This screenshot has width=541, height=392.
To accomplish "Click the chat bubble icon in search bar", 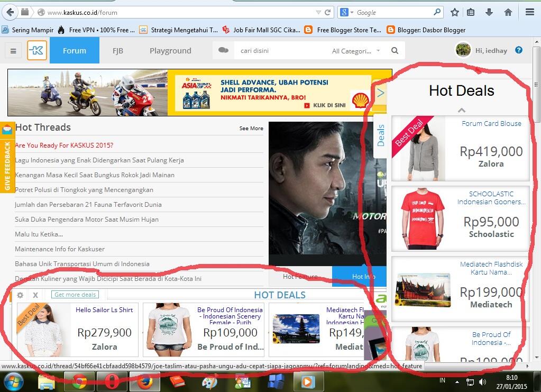I will pos(223,50).
